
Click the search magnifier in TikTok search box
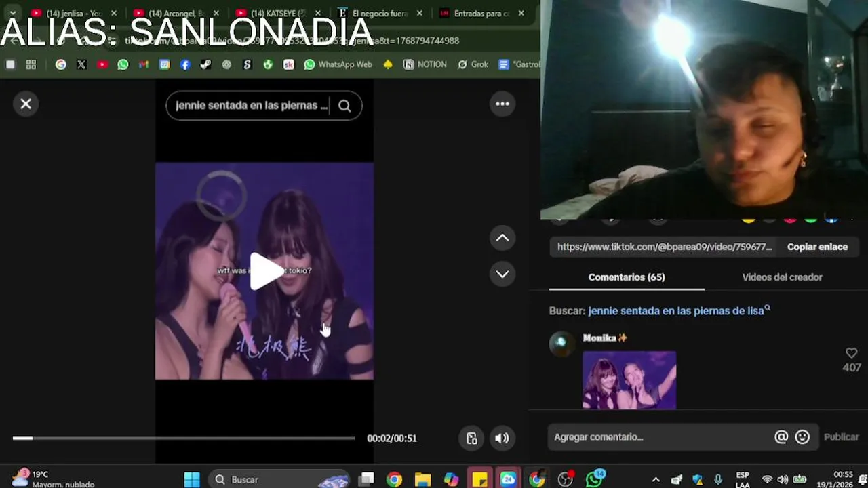point(344,106)
